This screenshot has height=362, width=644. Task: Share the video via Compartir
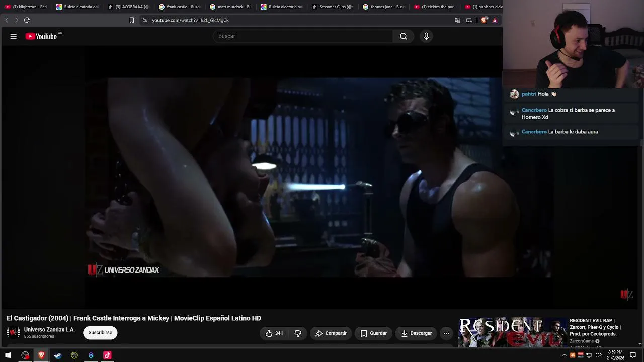(331, 333)
